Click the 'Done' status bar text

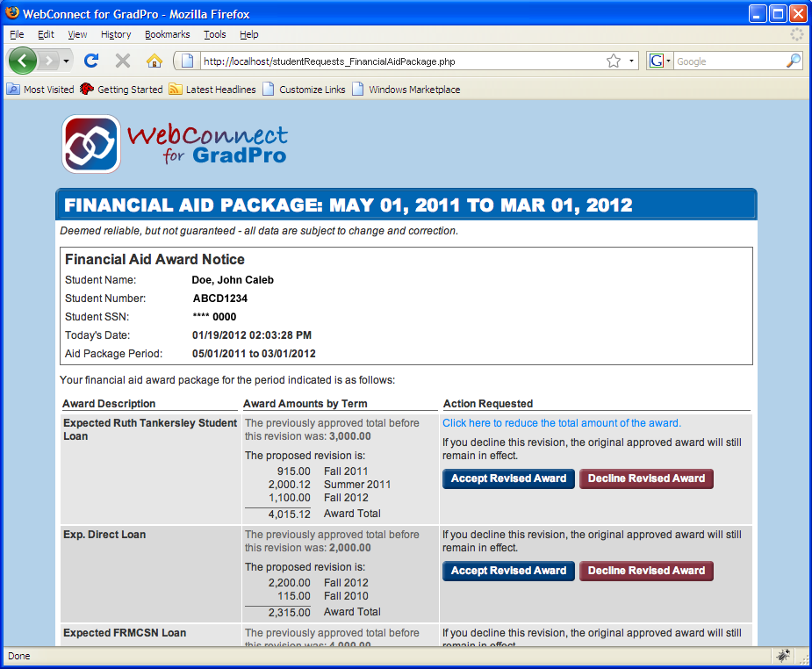[x=19, y=656]
